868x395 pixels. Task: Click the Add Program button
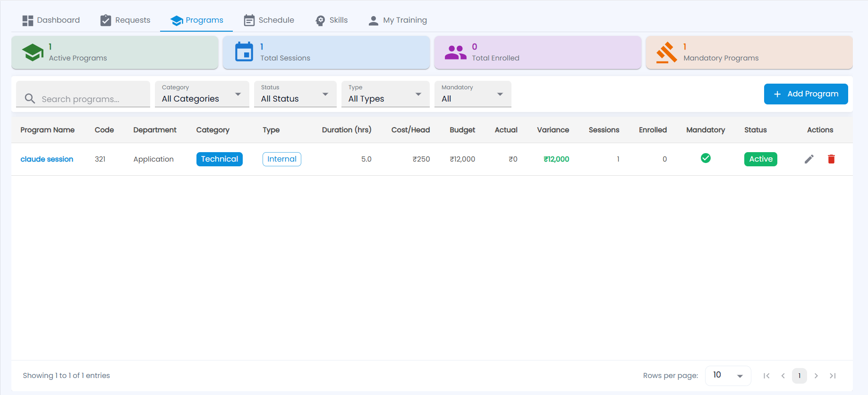pyautogui.click(x=806, y=94)
